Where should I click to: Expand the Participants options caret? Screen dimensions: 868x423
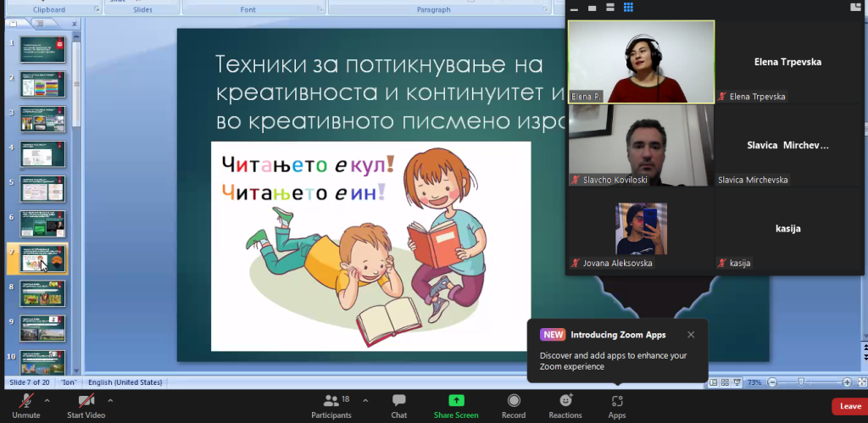365,399
